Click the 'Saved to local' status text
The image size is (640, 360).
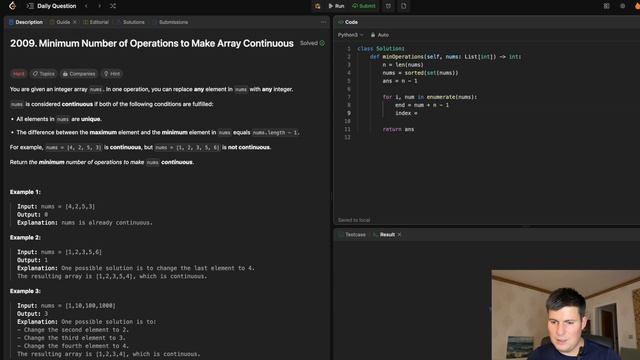[x=354, y=220]
